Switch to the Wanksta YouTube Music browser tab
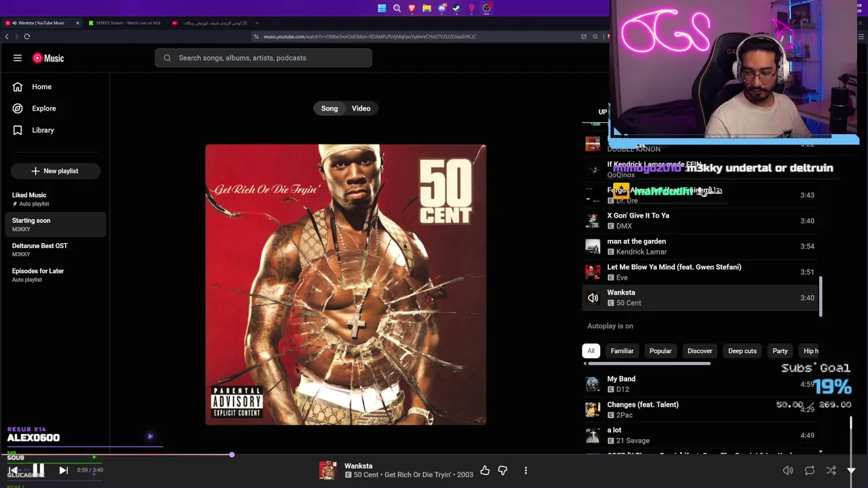Image resolution: width=868 pixels, height=488 pixels. pos(42,23)
